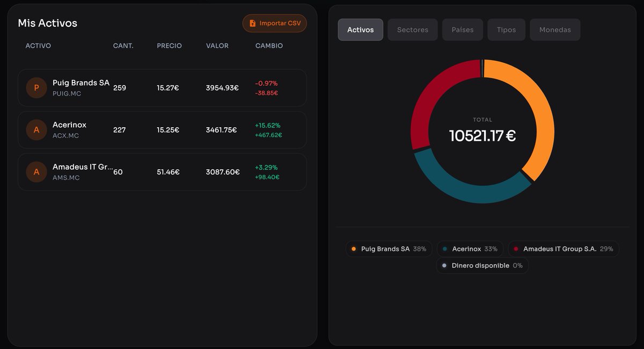Click the price 15.27€
644x349 pixels.
click(x=168, y=88)
